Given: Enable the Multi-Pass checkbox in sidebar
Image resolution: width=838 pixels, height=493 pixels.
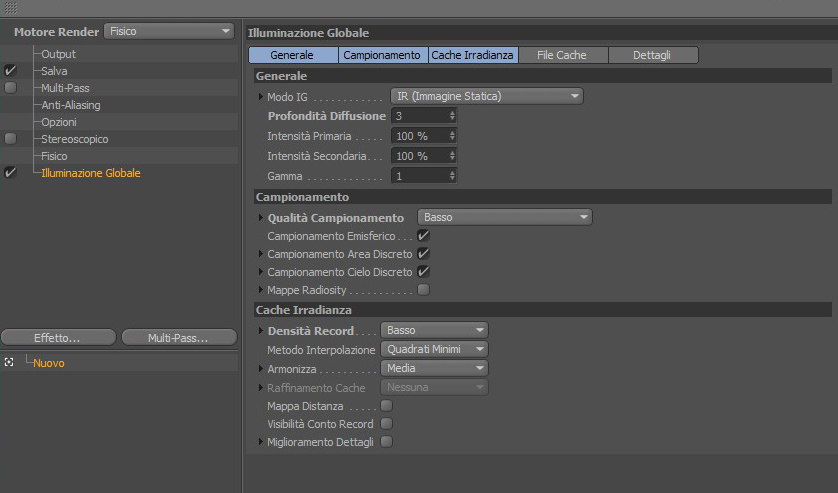Looking at the screenshot, I should tap(10, 88).
